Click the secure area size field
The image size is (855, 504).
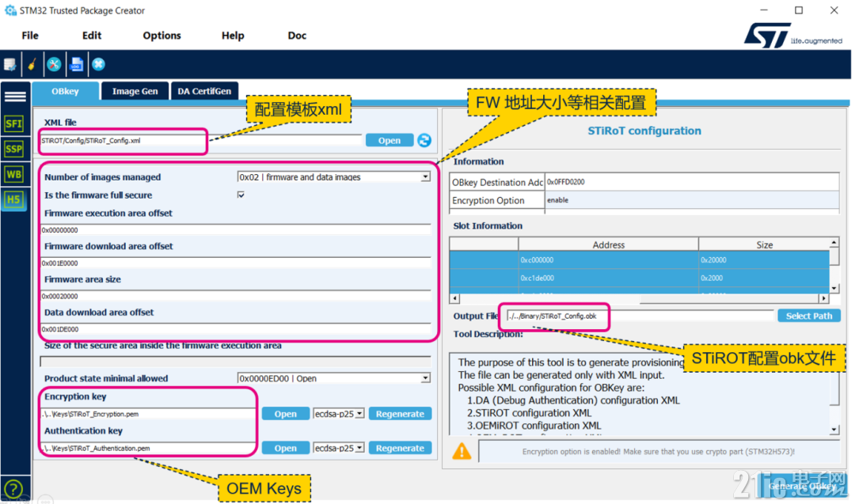tap(236, 362)
